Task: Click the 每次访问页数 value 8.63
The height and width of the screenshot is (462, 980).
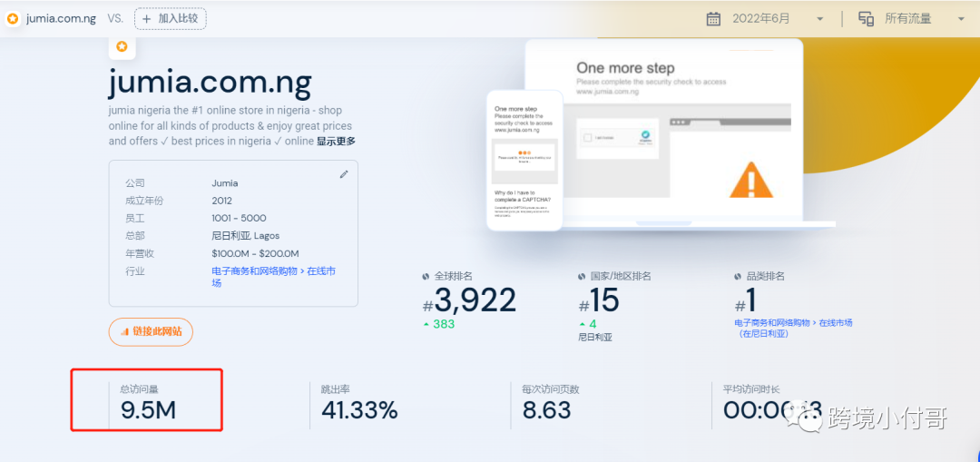Action: (x=546, y=410)
